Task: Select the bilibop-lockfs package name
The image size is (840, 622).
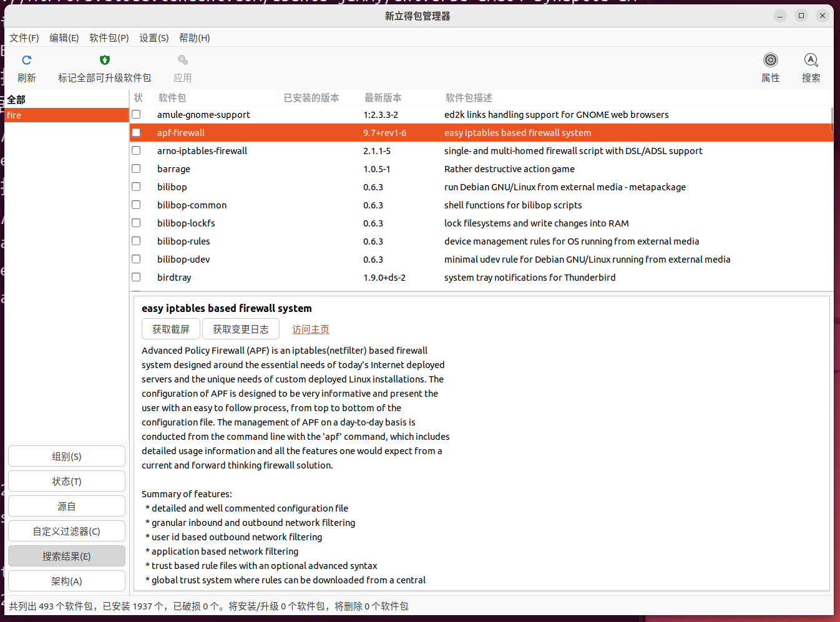Action: pos(186,223)
